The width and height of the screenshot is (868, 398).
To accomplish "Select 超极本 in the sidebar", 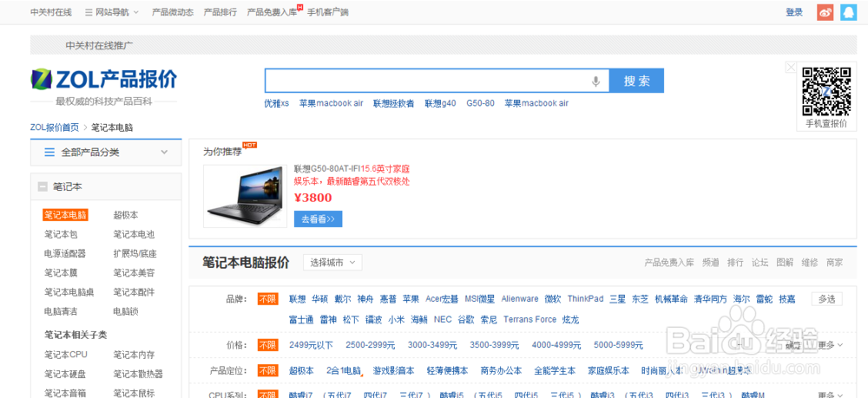I will pyautogui.click(x=126, y=215).
